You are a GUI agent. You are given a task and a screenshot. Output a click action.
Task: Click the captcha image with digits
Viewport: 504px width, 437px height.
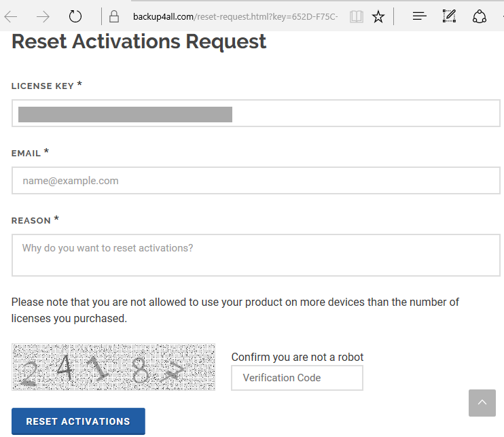click(113, 367)
